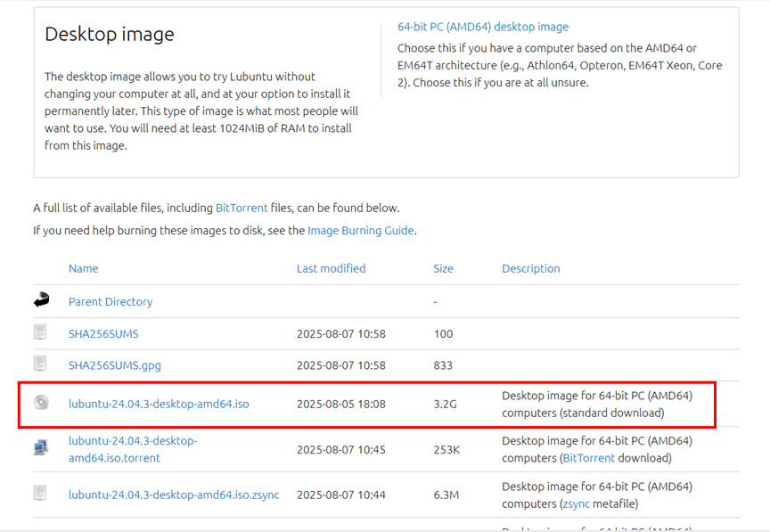Screen dimensions: 770x532
Task: Sort the file list by Description
Action: [531, 269]
